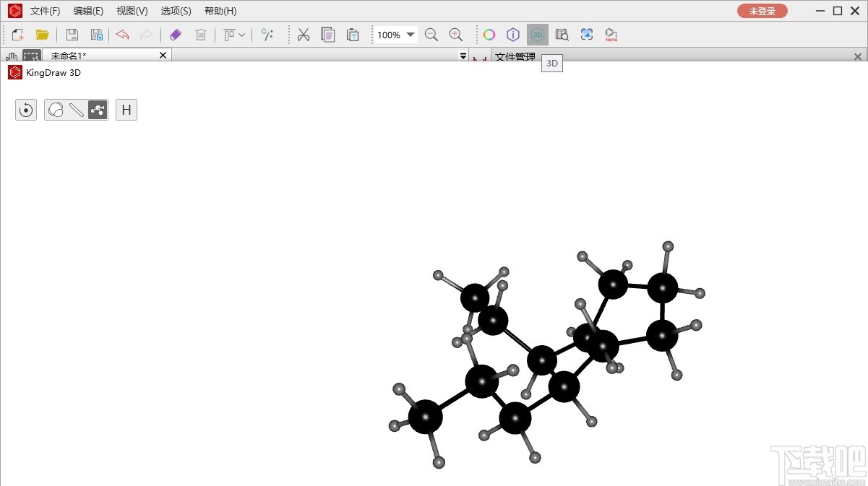Cut selection with scissors icon
This screenshot has height=486, width=868.
tap(304, 35)
